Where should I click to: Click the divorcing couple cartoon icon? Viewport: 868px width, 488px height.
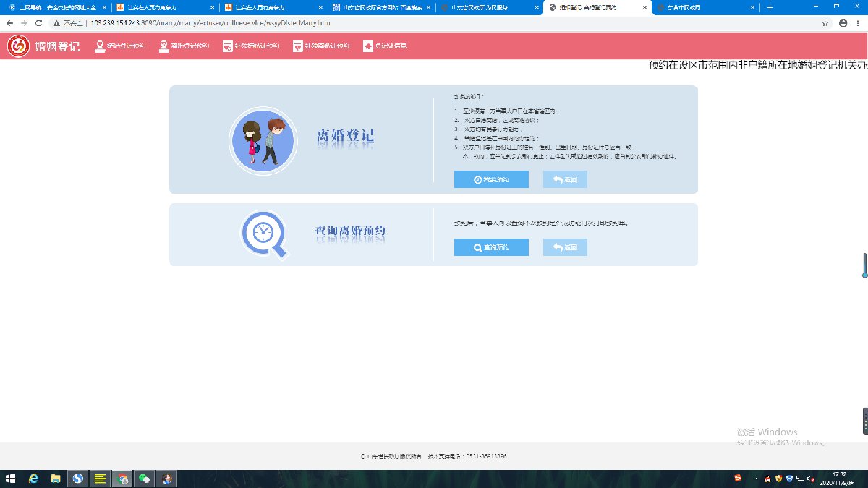tap(261, 140)
